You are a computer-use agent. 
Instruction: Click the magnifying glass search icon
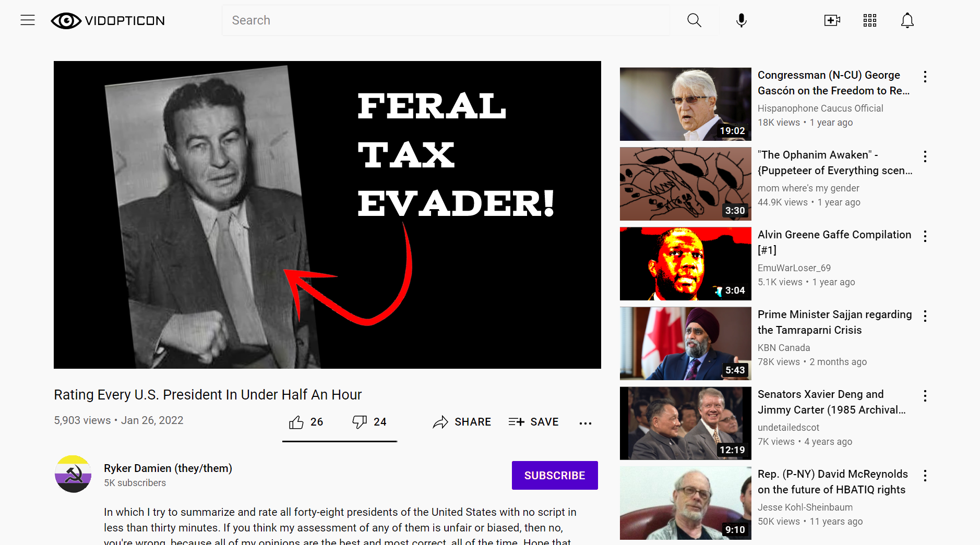pyautogui.click(x=694, y=20)
